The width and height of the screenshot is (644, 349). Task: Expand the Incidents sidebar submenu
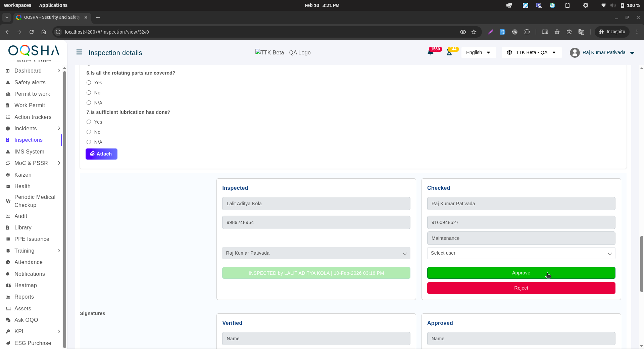(59, 128)
